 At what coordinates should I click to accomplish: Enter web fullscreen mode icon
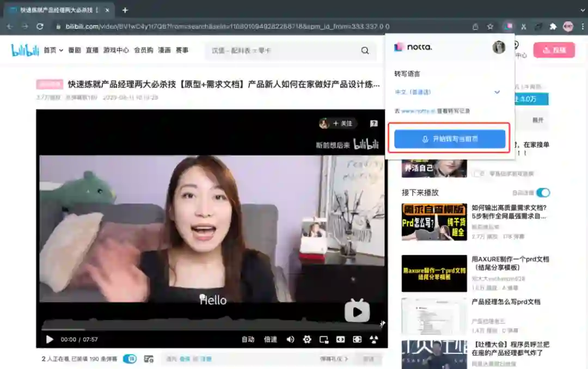point(357,340)
